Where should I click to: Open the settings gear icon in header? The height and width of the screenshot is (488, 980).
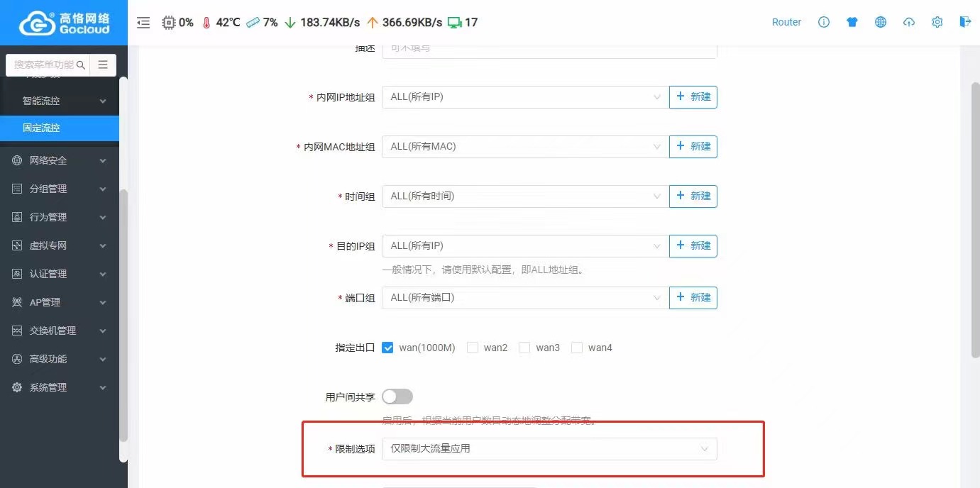coord(937,22)
